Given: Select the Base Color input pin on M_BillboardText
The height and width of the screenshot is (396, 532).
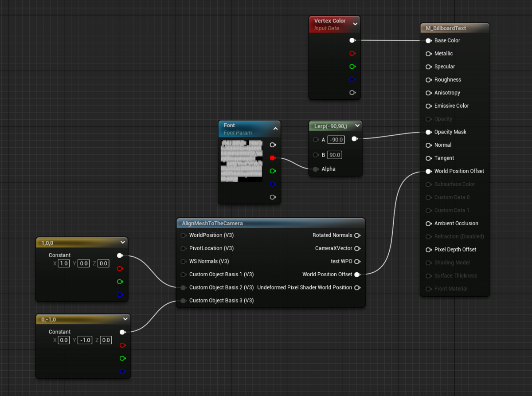Looking at the screenshot, I should tap(428, 40).
